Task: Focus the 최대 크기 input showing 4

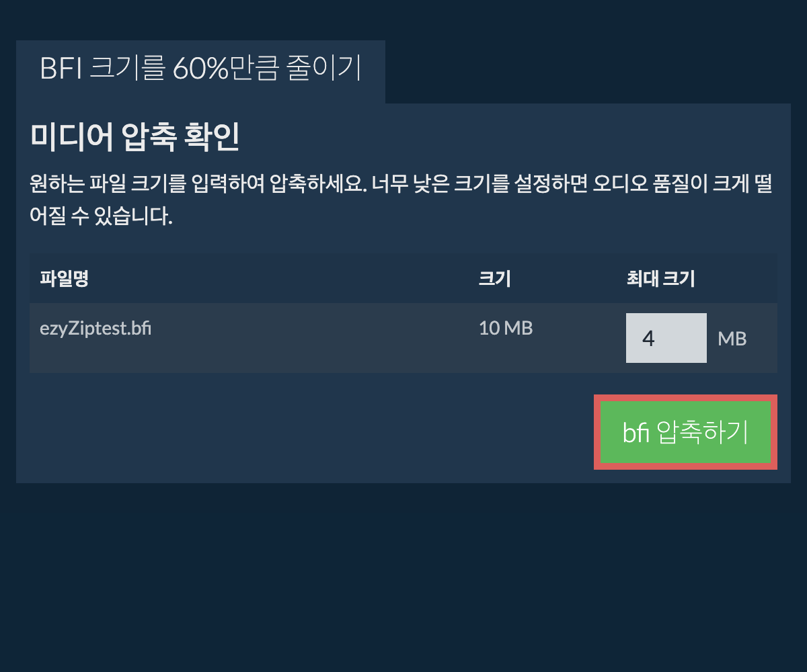Action: coord(666,338)
